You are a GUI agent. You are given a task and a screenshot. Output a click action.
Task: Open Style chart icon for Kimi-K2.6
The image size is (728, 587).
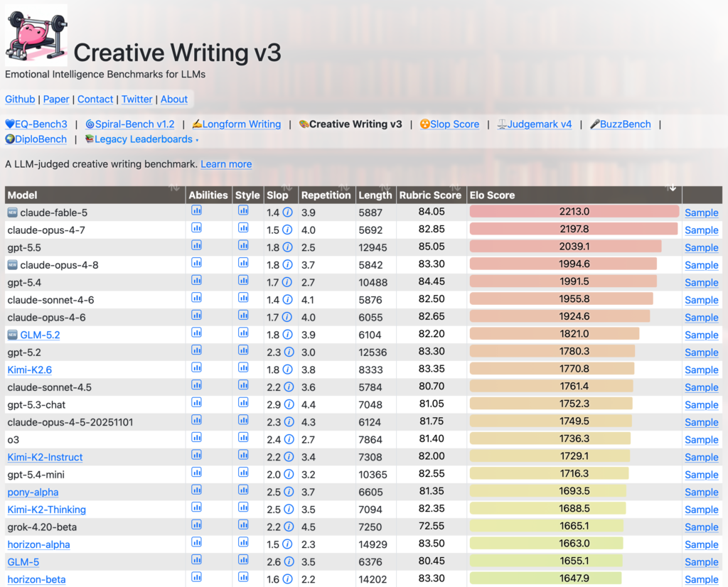click(243, 368)
